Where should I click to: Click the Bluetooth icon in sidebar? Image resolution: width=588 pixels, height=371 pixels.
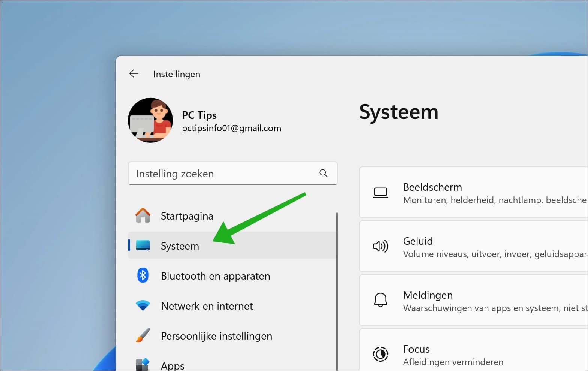(x=143, y=275)
